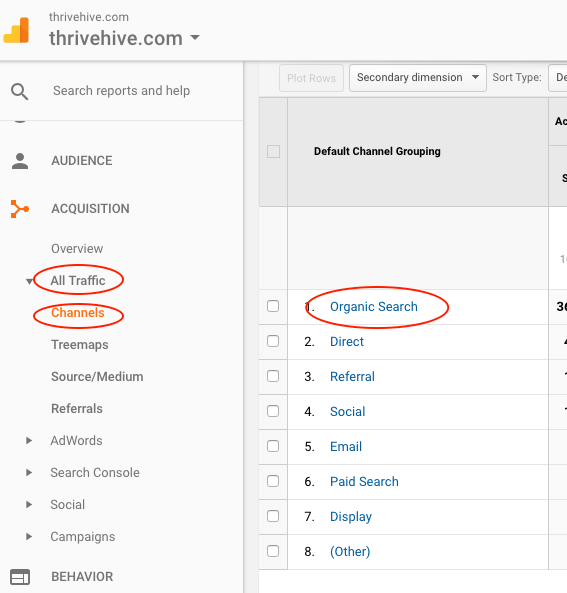The height and width of the screenshot is (593, 567).
Task: Toggle the select-all checkbox in table header
Action: tap(273, 151)
